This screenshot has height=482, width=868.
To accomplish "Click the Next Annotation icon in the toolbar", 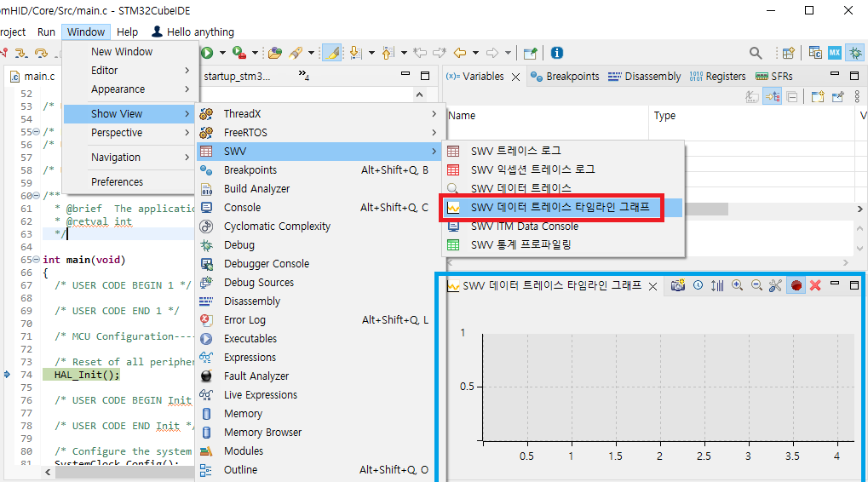I will (x=356, y=53).
